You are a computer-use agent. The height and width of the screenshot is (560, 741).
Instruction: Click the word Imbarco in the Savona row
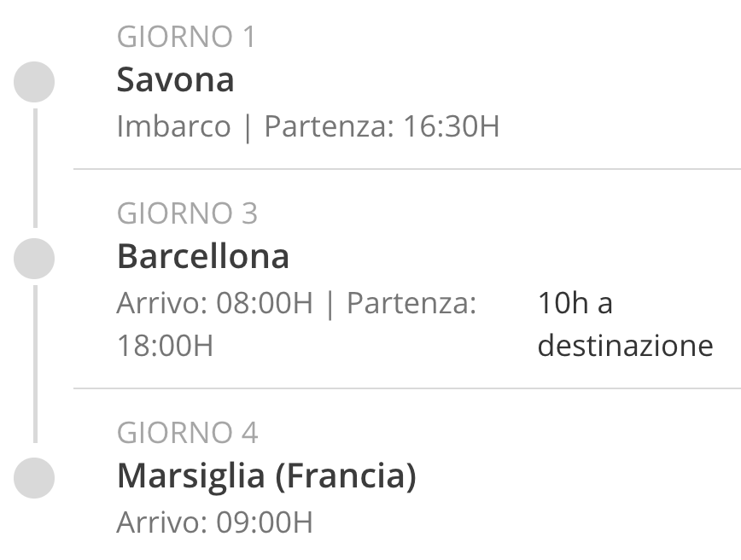pos(173,126)
